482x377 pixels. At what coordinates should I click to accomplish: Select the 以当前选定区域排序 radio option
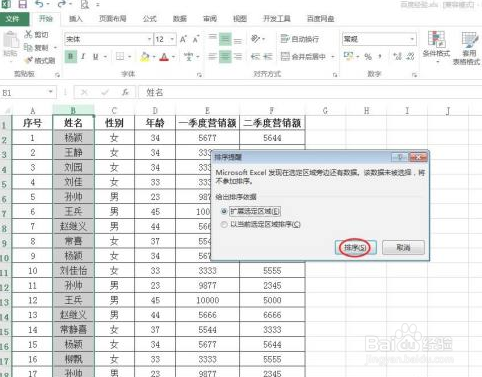coord(224,225)
